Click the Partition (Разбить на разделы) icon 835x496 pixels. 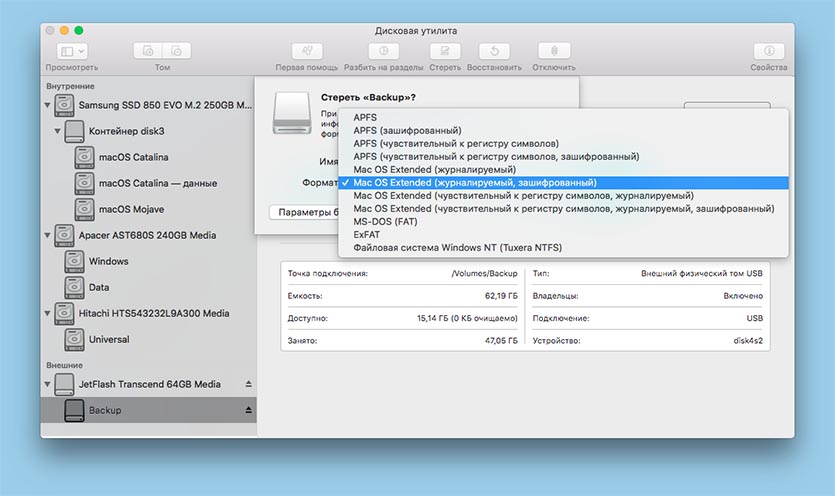(386, 51)
